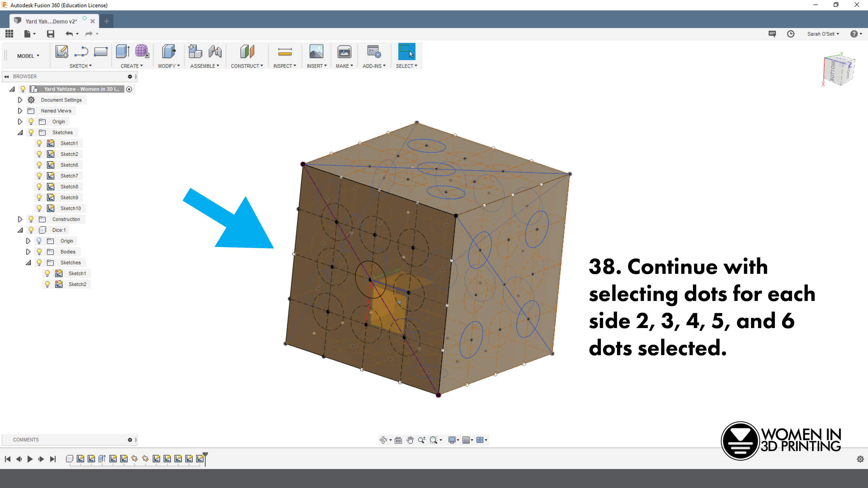Image resolution: width=868 pixels, height=488 pixels.
Task: Open the SKETCH menu
Action: (81, 66)
